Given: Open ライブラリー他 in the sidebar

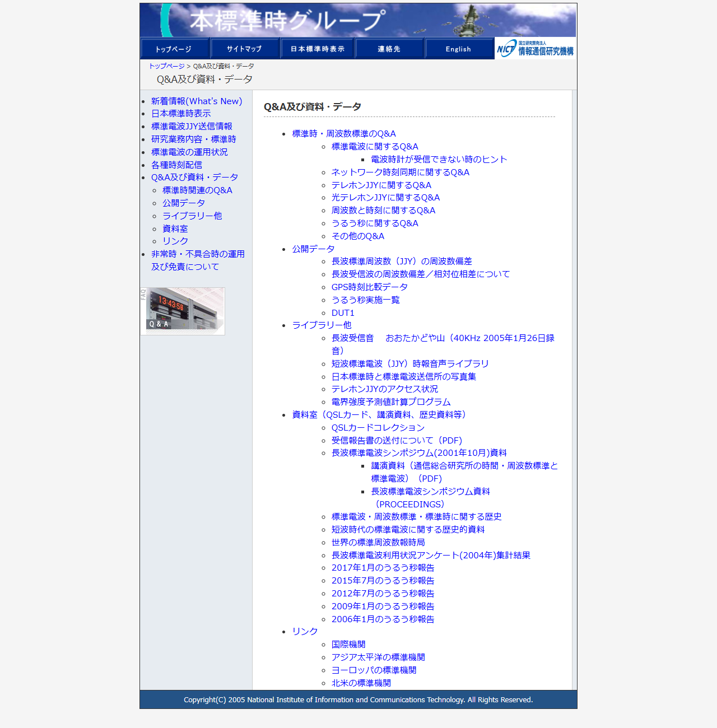Looking at the screenshot, I should (x=192, y=216).
